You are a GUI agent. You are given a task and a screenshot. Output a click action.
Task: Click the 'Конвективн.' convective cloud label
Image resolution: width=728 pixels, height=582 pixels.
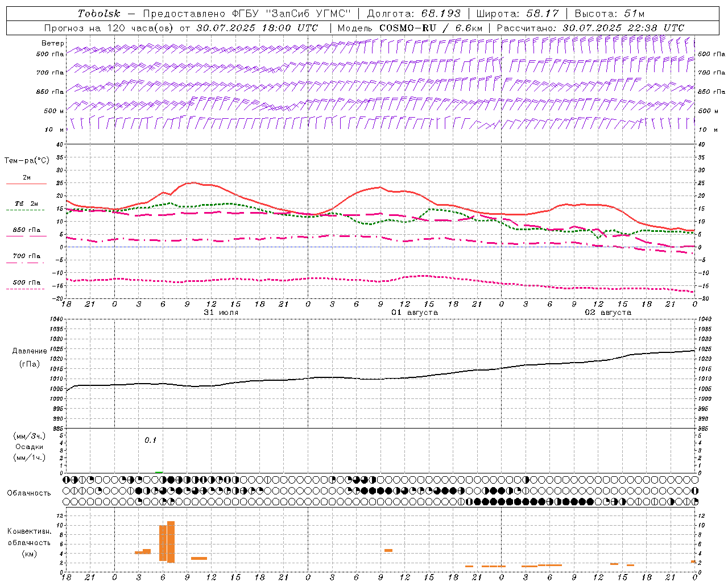30,531
